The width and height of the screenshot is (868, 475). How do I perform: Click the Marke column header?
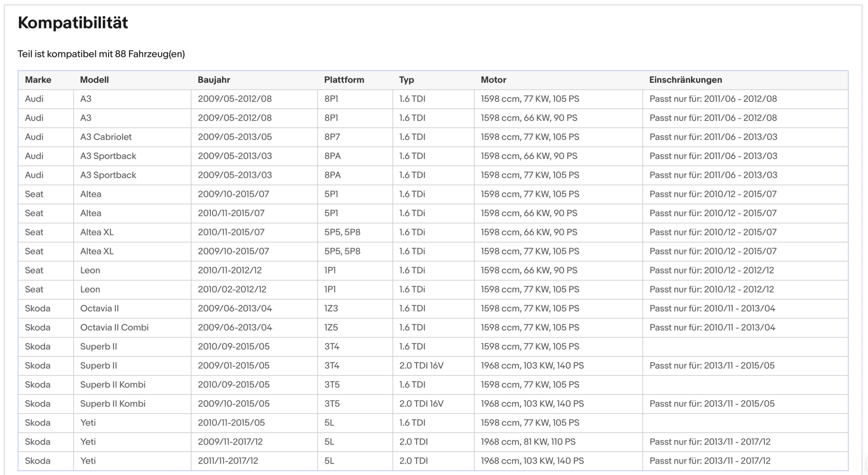pos(38,80)
